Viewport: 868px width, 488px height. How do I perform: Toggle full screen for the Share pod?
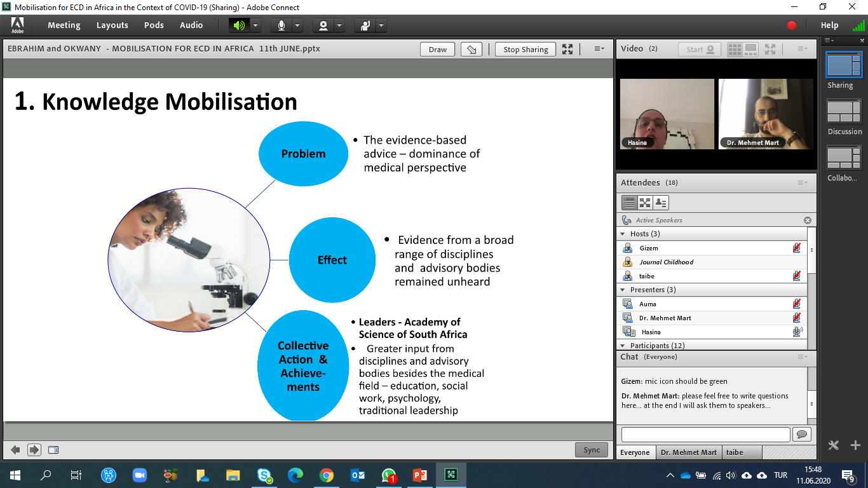567,50
